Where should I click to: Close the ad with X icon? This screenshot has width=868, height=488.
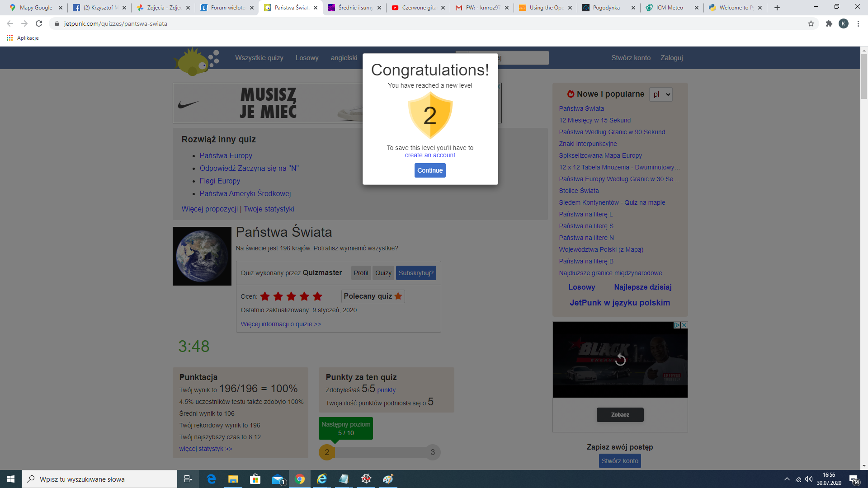click(684, 325)
